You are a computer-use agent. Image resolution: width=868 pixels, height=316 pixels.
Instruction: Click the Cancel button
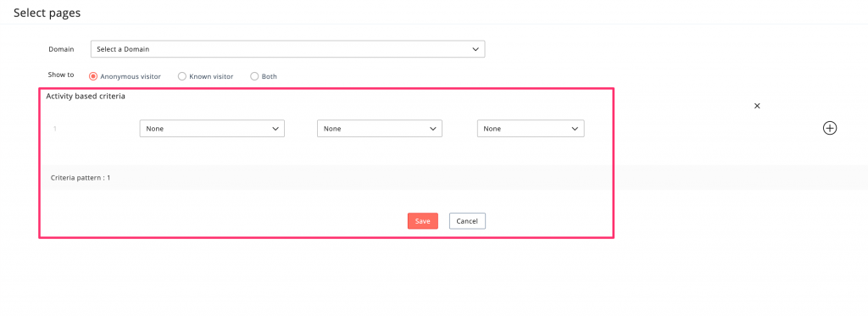[x=467, y=221]
